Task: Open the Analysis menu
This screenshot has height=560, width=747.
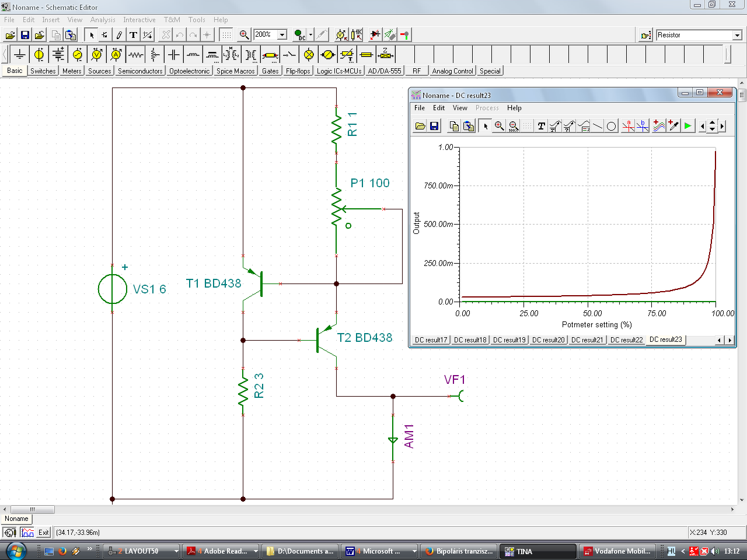Action: click(103, 20)
